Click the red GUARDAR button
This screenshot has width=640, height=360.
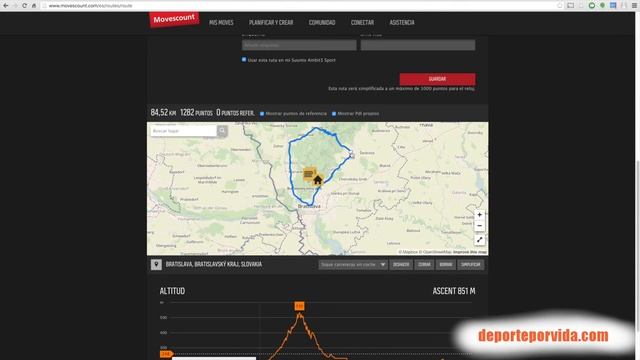click(437, 79)
